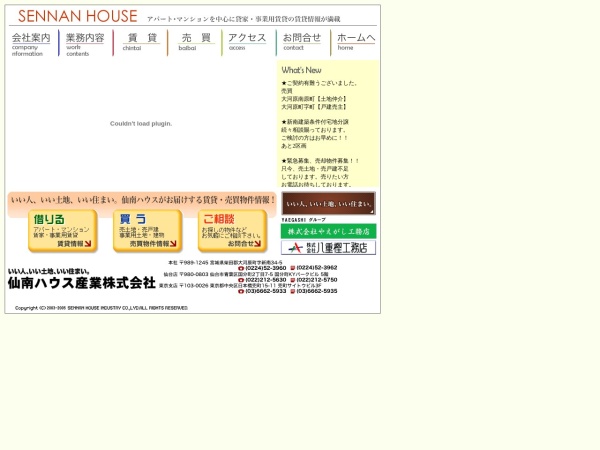Open 八重樫工務店 banner with red logo
Viewport: 600px width, 450px height.
(329, 248)
